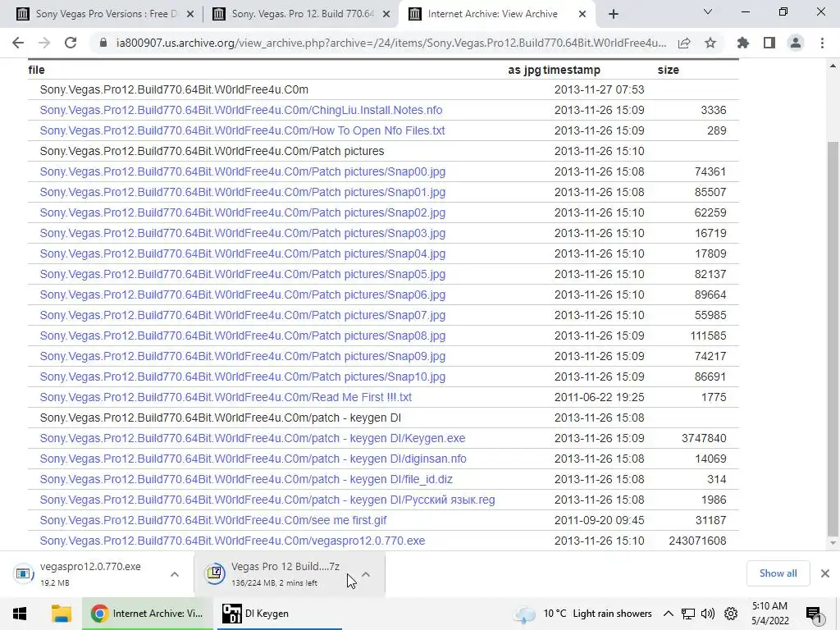Select Internet Archive: View Archive tab
The width and height of the screenshot is (840, 630).
493,14
